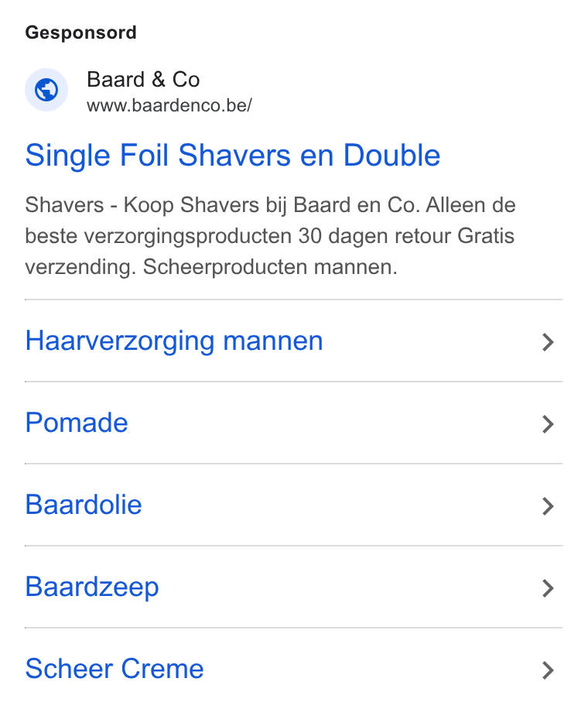588x709 pixels.
Task: Click the chevron arrow beside Pomade
Action: pyautogui.click(x=548, y=424)
